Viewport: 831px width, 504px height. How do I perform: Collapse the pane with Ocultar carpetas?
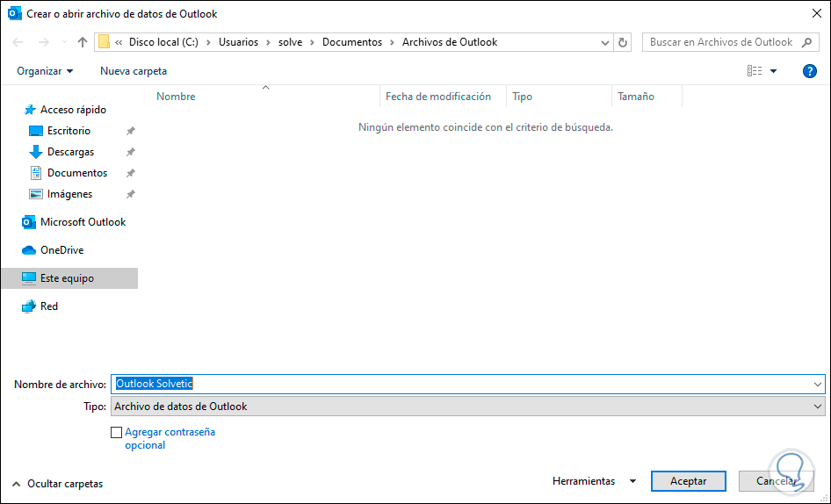(x=57, y=484)
